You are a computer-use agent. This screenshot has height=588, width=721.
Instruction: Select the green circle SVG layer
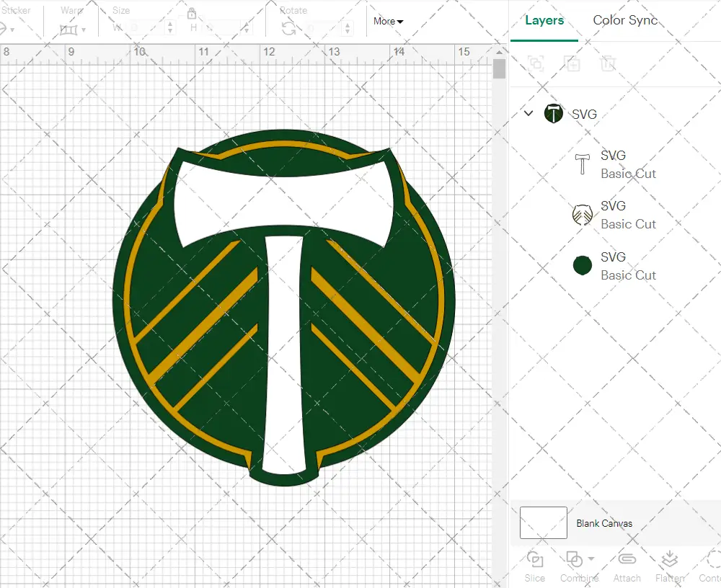point(616,266)
